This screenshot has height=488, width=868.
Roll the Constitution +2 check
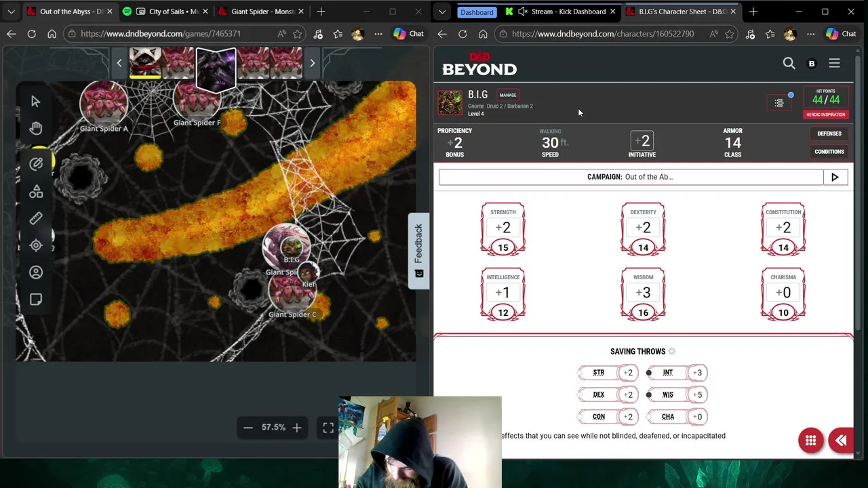(783, 228)
